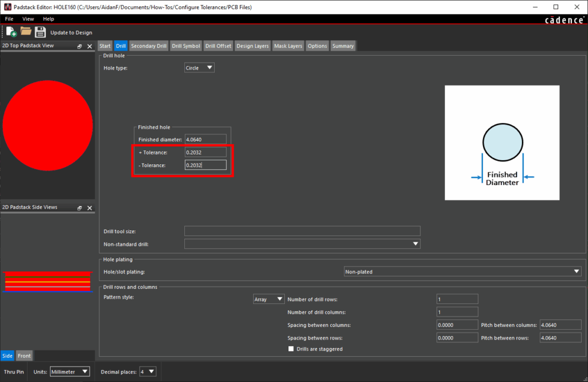Undock the 2D Padstack Side Views panel
The height and width of the screenshot is (382, 588).
(x=79, y=208)
